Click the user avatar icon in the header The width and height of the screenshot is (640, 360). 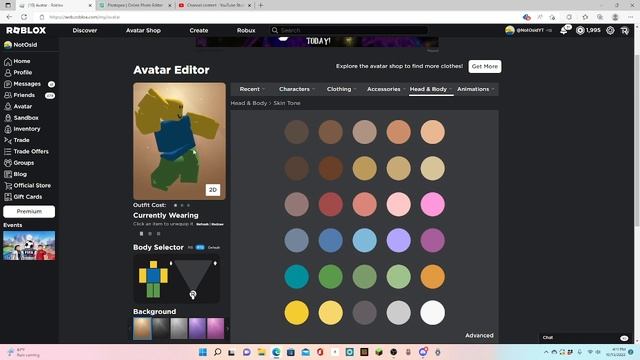tap(509, 30)
